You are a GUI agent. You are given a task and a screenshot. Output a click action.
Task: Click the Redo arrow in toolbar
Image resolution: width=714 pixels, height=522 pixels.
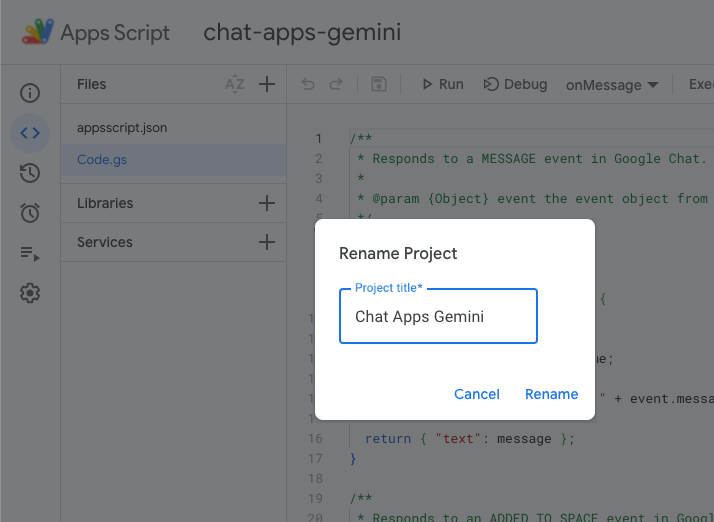[x=336, y=85]
